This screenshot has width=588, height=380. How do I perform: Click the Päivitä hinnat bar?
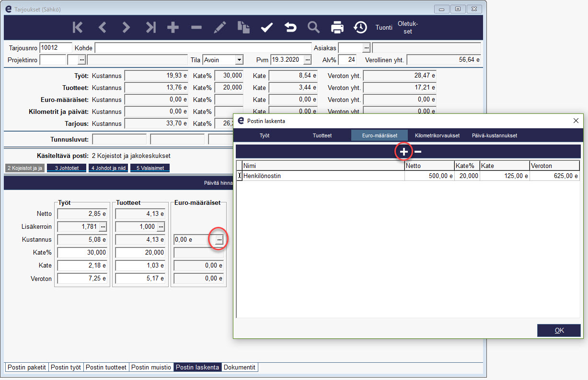click(x=218, y=182)
